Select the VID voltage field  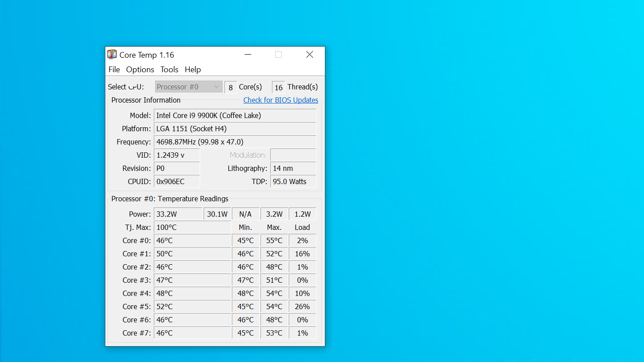pos(176,155)
